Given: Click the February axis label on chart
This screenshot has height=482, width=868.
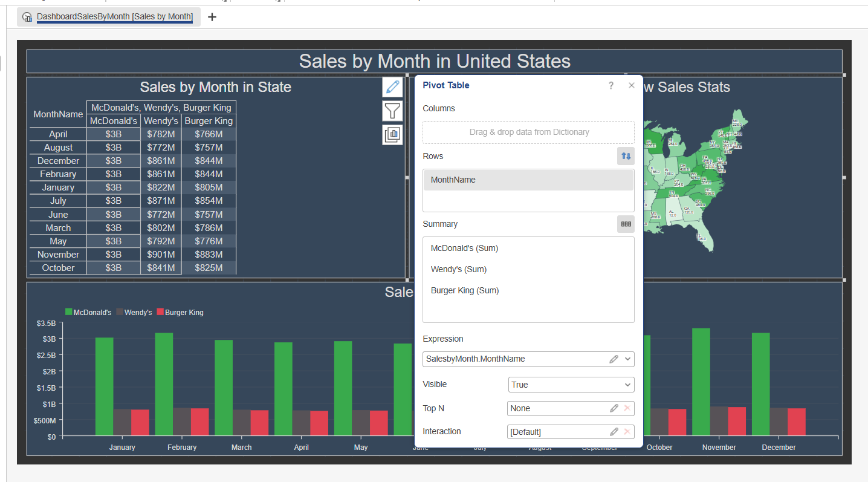Looking at the screenshot, I should pyautogui.click(x=182, y=448).
